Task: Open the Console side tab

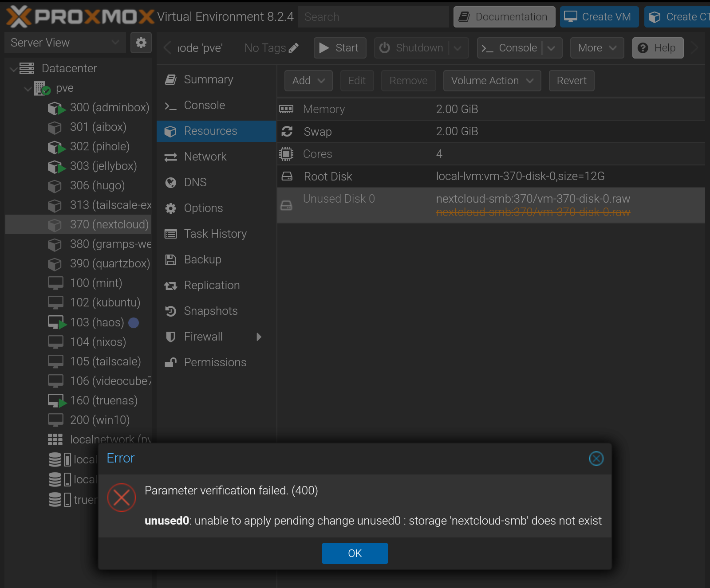Action: 217,106
